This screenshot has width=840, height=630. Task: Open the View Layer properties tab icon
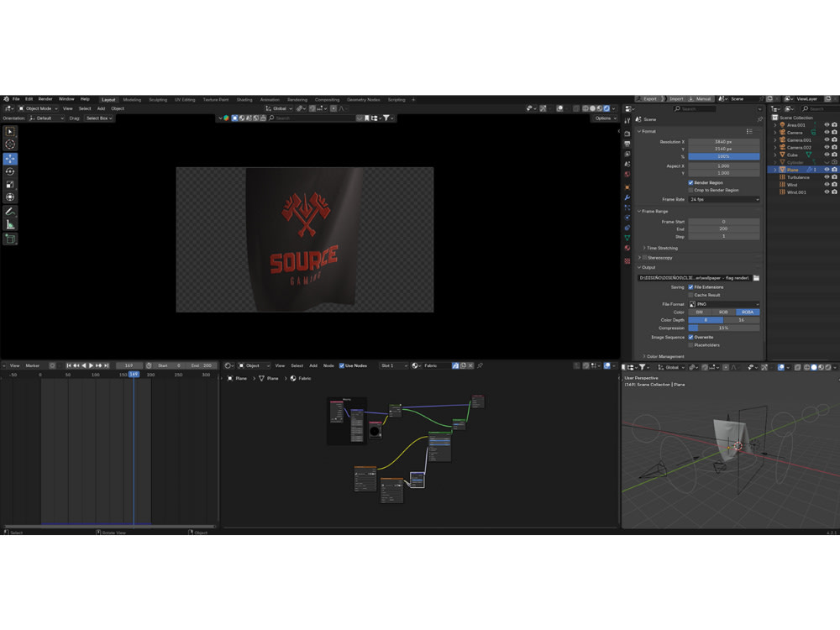tap(627, 155)
